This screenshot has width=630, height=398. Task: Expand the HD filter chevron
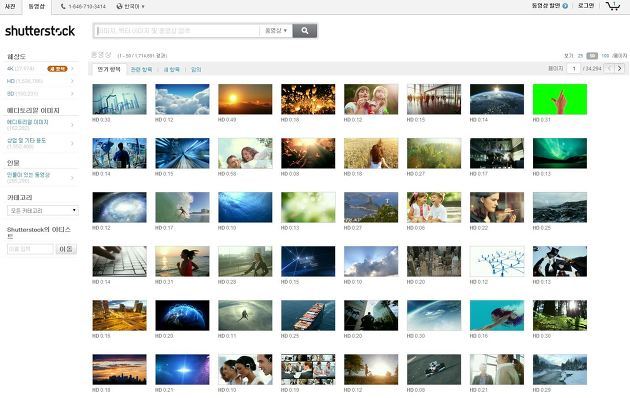coord(72,81)
